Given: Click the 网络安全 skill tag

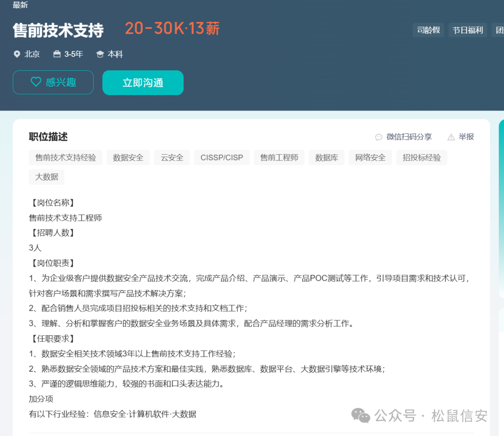Looking at the screenshot, I should tap(370, 157).
